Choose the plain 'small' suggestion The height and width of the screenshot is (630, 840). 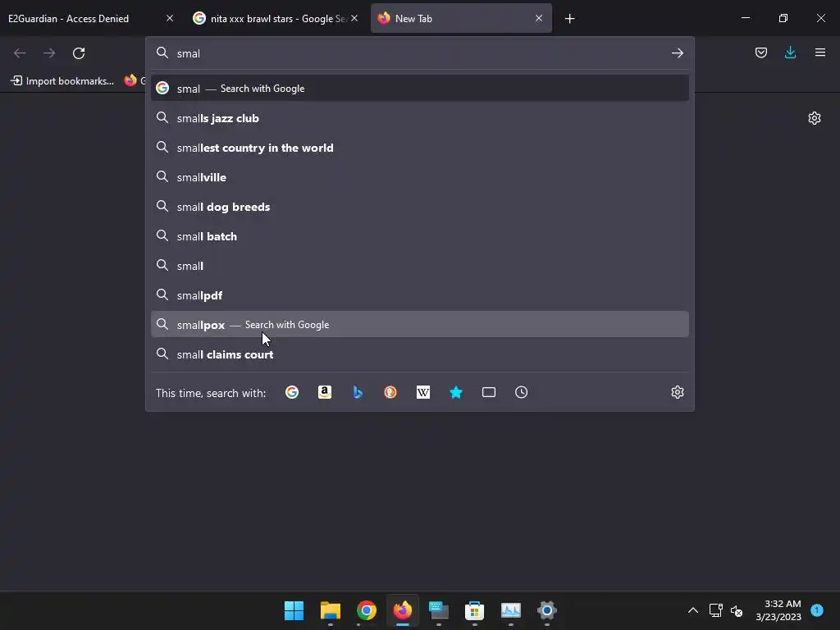tap(420, 265)
